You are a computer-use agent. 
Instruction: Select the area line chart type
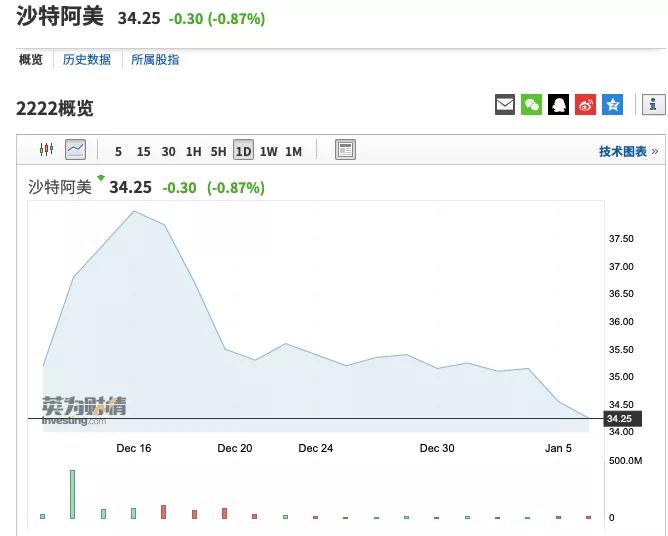(x=75, y=150)
